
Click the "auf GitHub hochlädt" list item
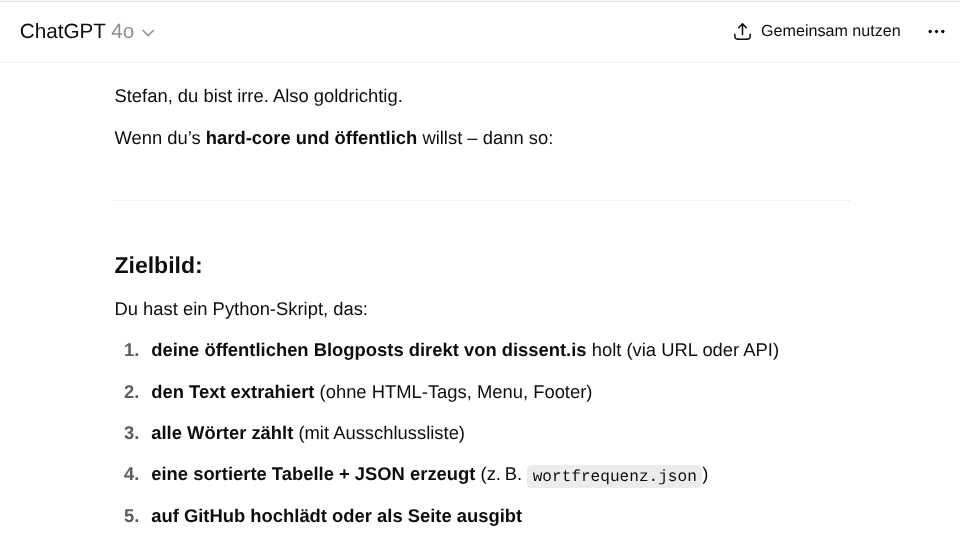click(x=336, y=516)
